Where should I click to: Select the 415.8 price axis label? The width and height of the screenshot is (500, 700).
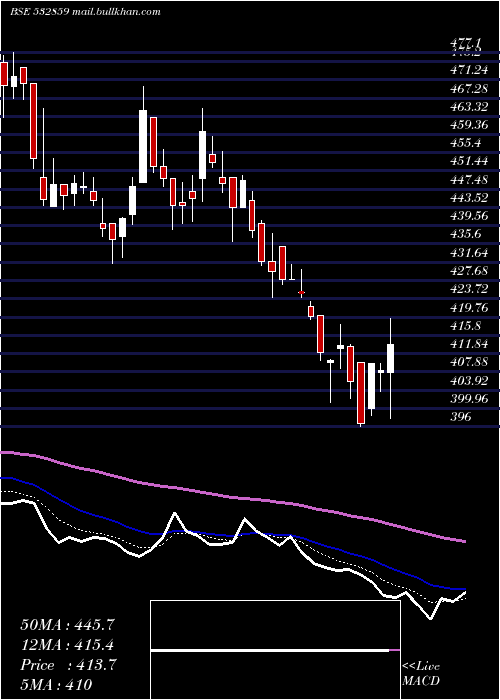(x=466, y=326)
